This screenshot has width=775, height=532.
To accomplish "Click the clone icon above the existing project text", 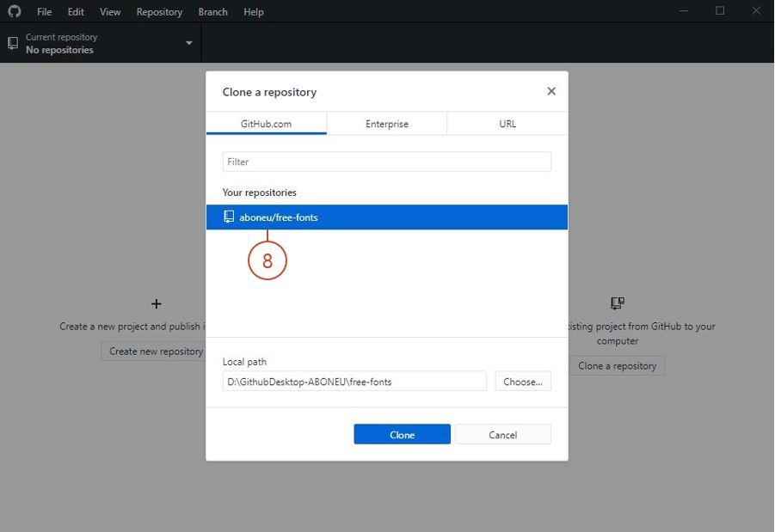I will 618,303.
